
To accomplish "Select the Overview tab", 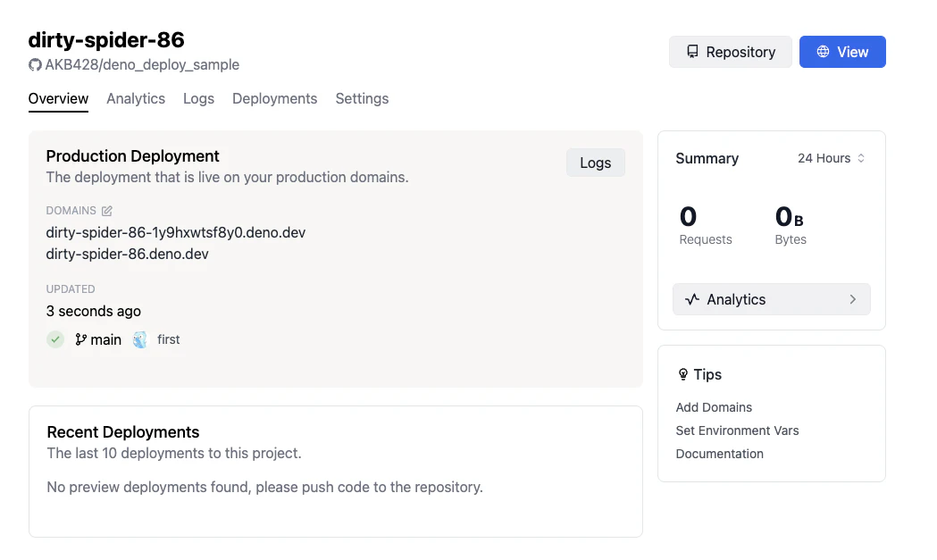I will click(58, 98).
